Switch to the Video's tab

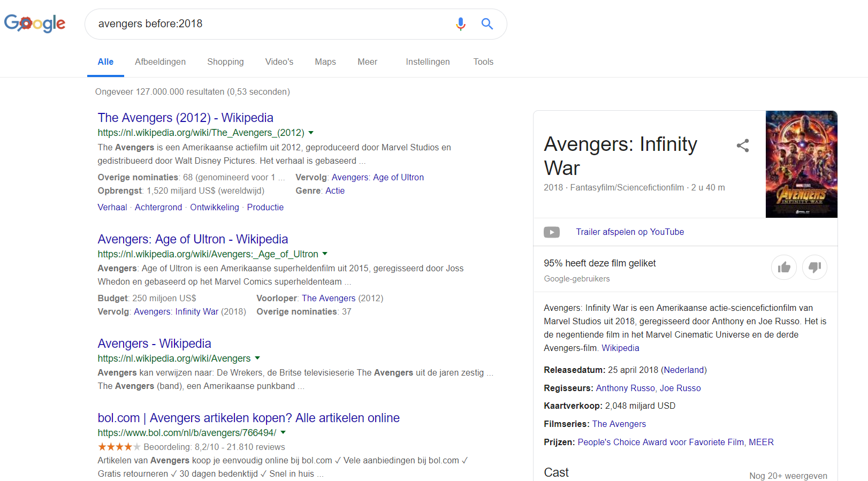[279, 62]
